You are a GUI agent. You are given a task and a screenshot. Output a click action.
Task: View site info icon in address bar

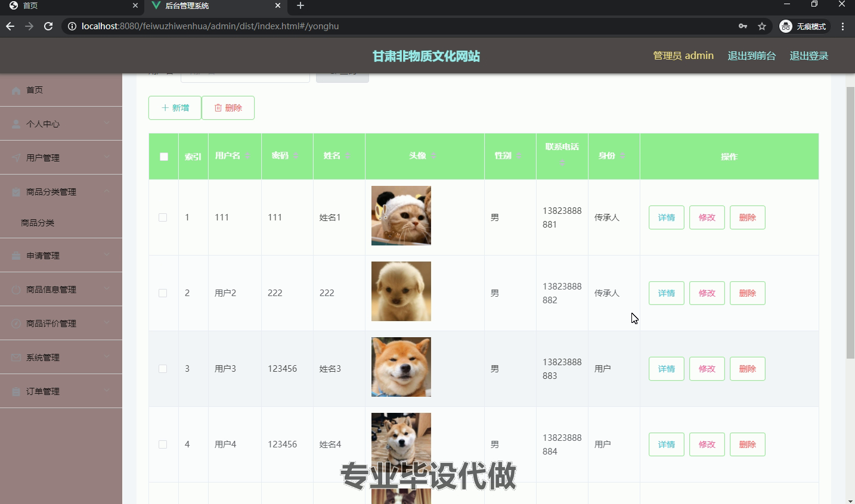72,26
